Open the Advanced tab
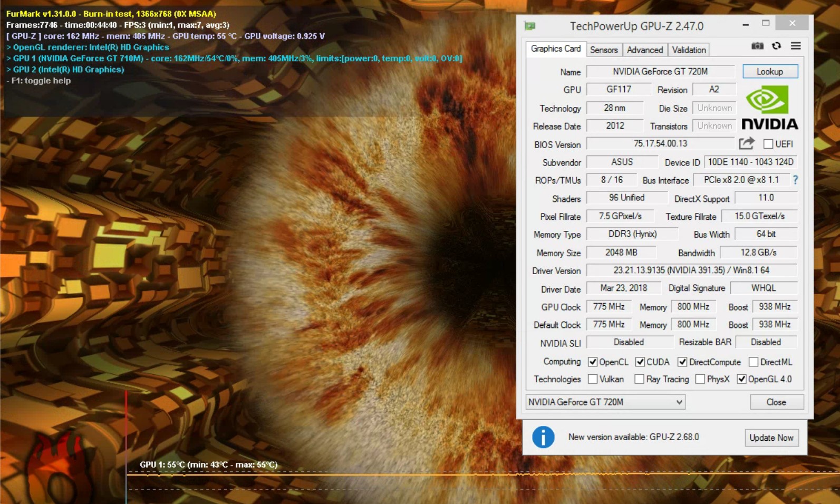 pos(645,50)
